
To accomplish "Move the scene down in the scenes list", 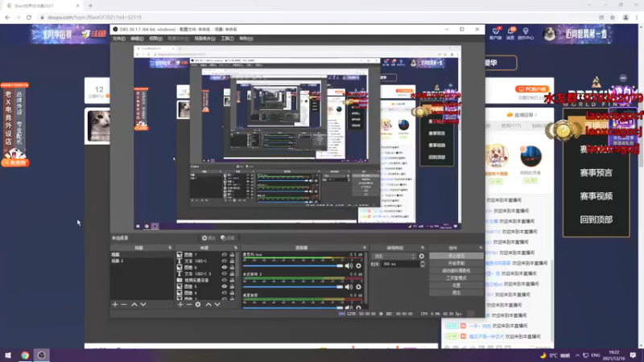I will tap(143, 305).
